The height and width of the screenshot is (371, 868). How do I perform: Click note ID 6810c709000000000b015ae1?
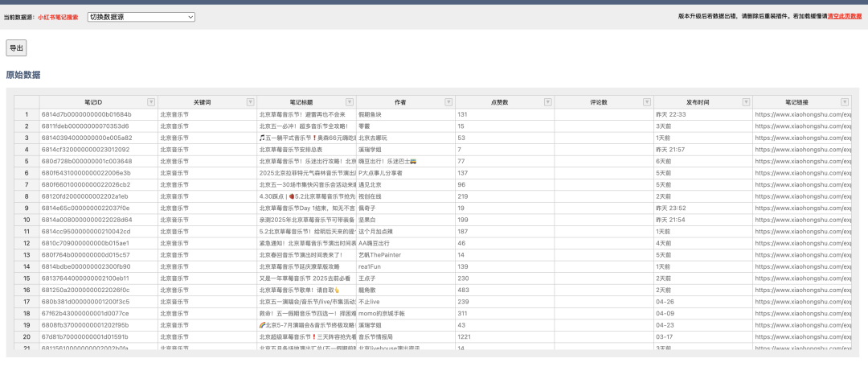[99, 243]
